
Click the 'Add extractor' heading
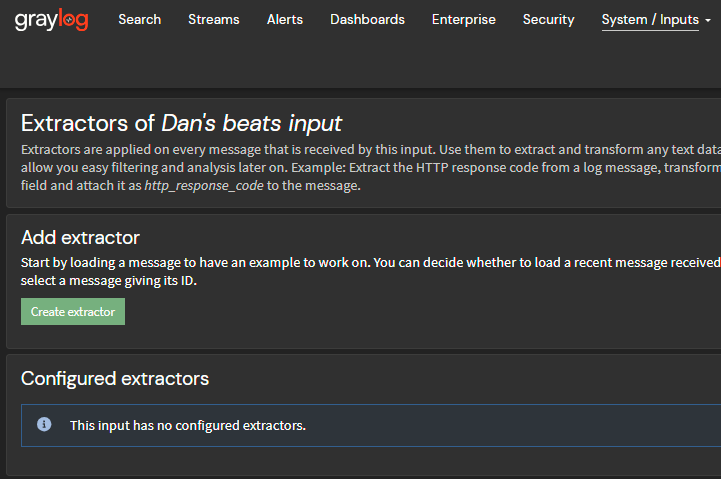point(80,237)
